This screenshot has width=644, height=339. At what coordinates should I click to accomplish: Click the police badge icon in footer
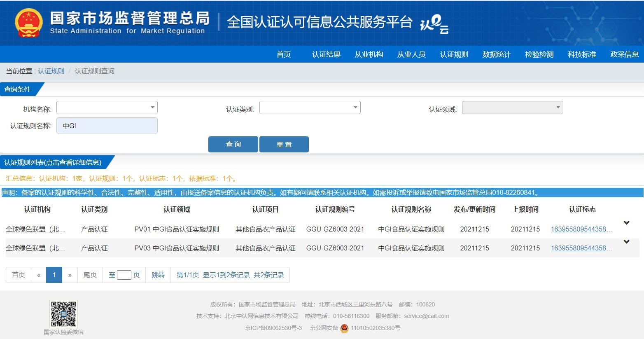(x=344, y=328)
